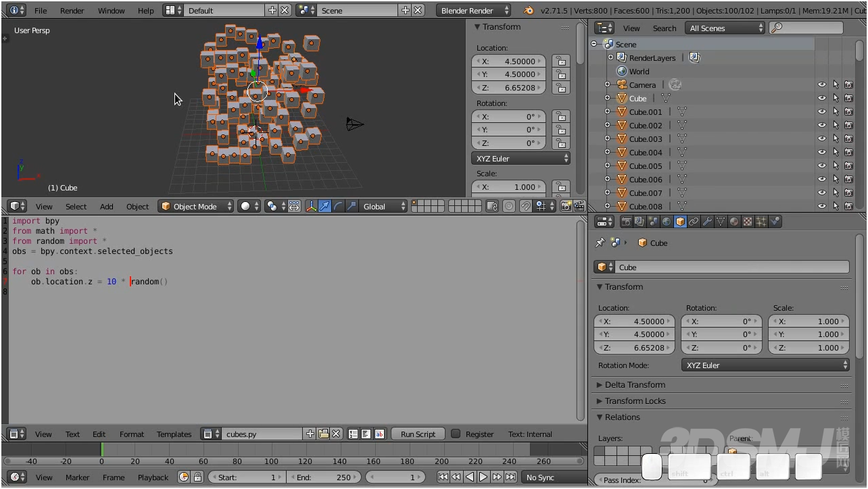
Task: Click the Blender info editor type icon
Action: pyautogui.click(x=17, y=10)
